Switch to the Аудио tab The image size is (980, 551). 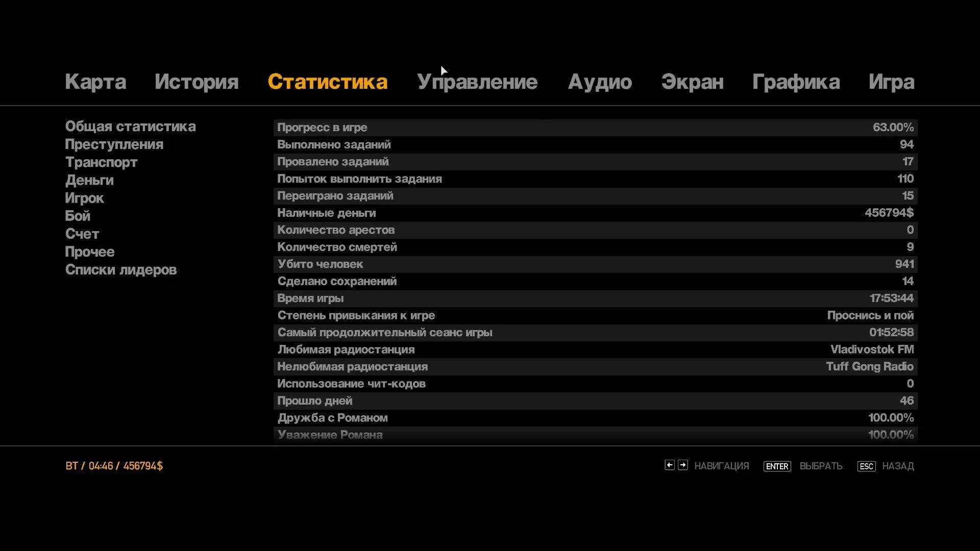coord(600,82)
